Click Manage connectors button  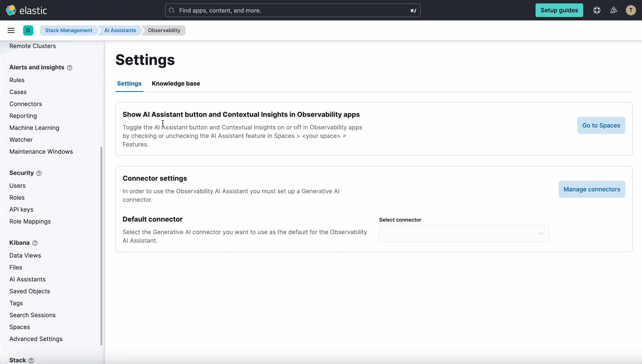pos(592,189)
